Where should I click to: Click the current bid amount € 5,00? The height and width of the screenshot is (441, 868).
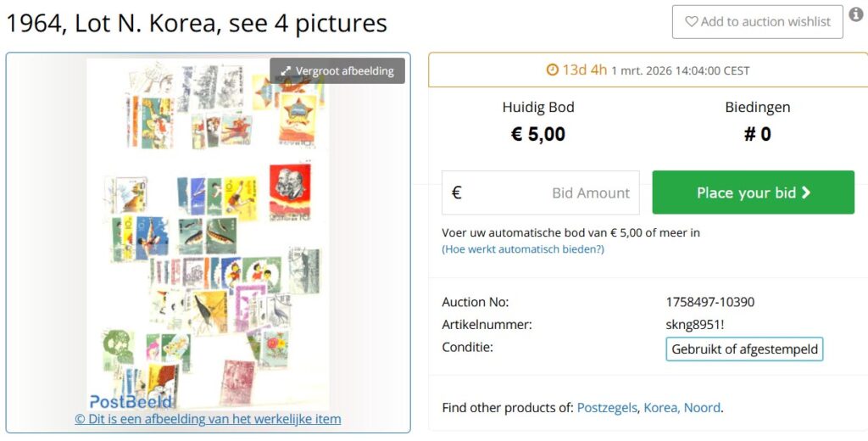[x=538, y=134]
